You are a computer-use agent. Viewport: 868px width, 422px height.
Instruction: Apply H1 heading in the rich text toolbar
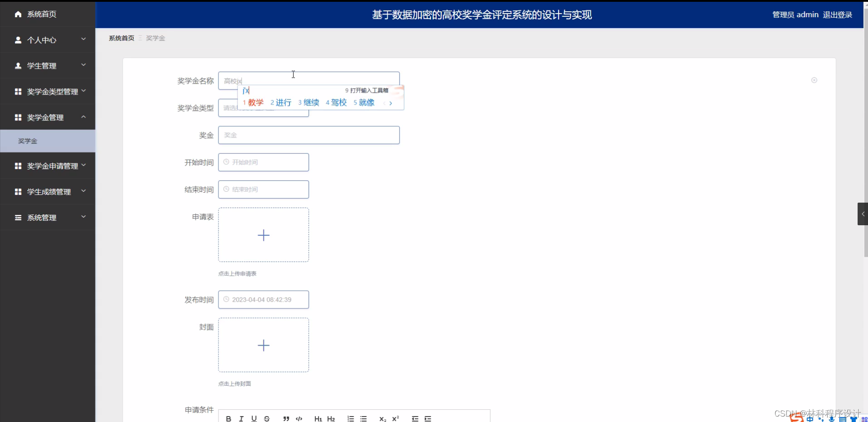click(318, 418)
